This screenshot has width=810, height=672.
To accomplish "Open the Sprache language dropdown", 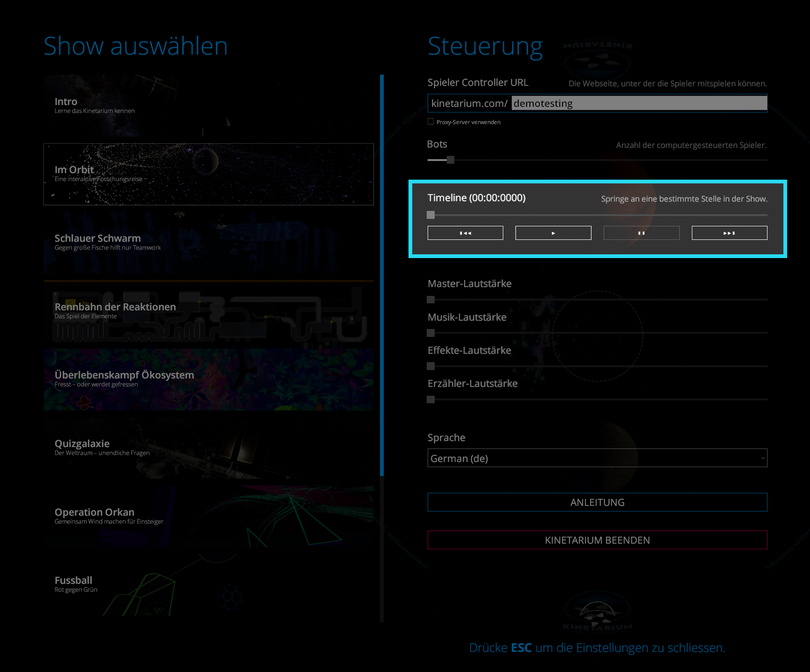I will pos(597,458).
